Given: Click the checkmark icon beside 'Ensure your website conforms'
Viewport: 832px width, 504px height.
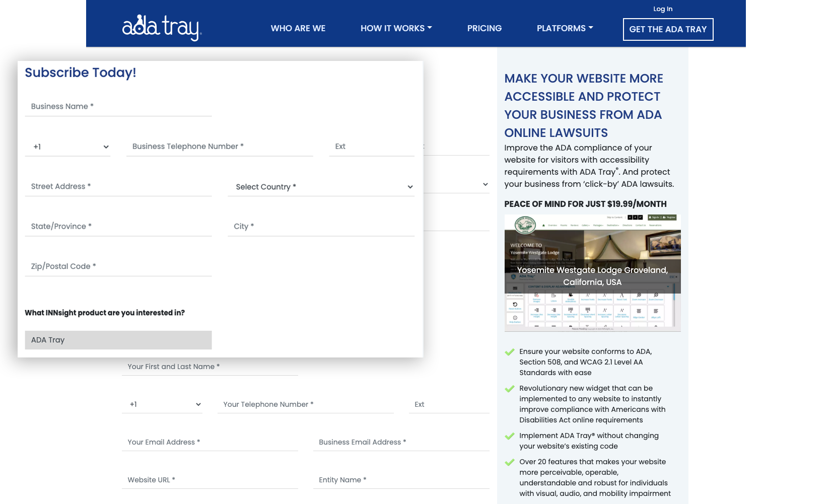Looking at the screenshot, I should click(510, 352).
